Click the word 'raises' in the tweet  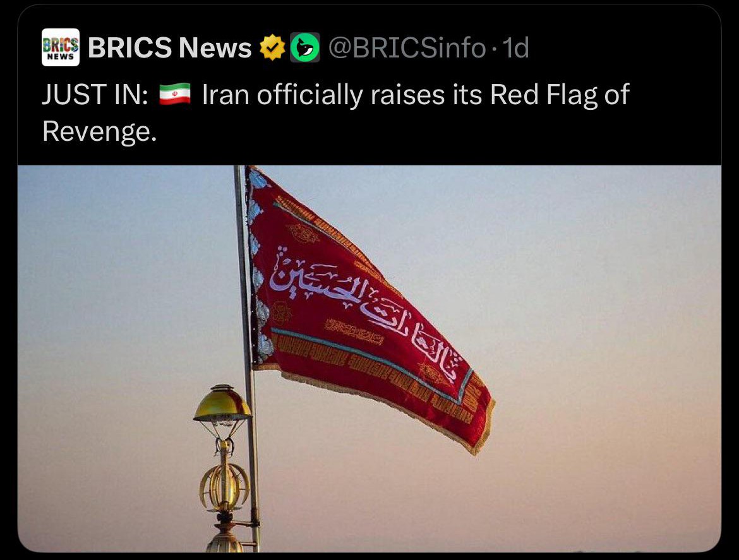pos(407,95)
